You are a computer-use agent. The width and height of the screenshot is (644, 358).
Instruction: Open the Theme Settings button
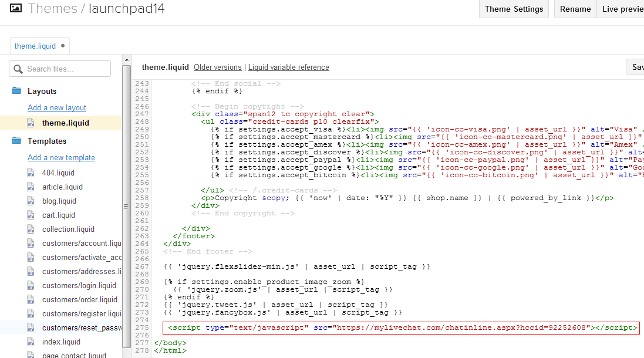pos(514,9)
